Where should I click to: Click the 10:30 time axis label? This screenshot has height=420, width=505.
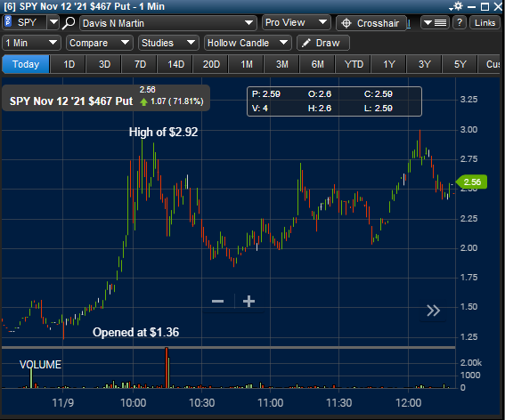[201, 403]
